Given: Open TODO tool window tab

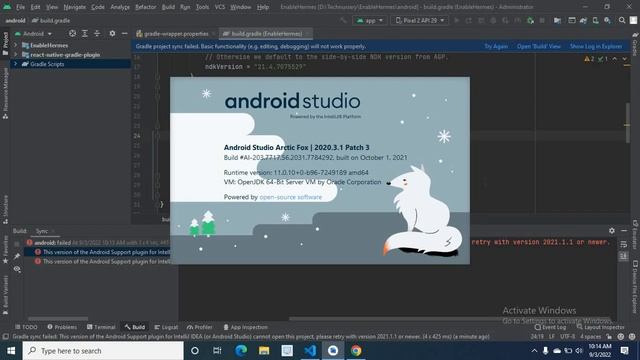Looking at the screenshot, I should click(x=26, y=327).
